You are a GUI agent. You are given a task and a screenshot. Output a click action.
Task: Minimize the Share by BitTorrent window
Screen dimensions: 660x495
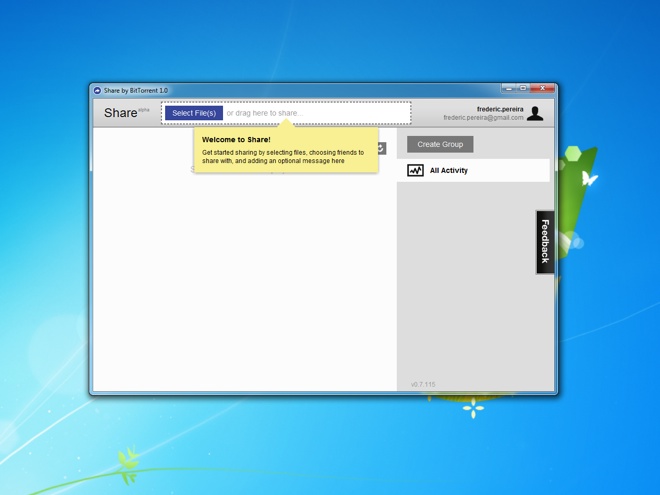point(509,88)
